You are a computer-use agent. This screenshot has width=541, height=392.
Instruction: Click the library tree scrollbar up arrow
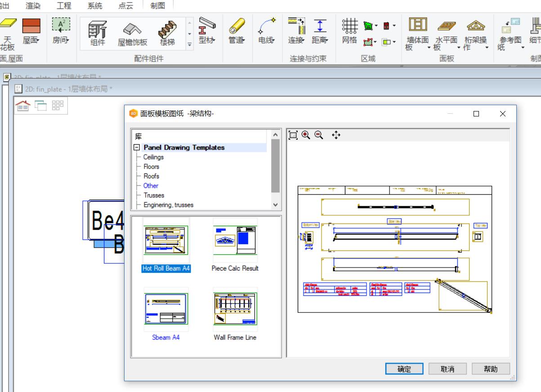click(x=276, y=135)
